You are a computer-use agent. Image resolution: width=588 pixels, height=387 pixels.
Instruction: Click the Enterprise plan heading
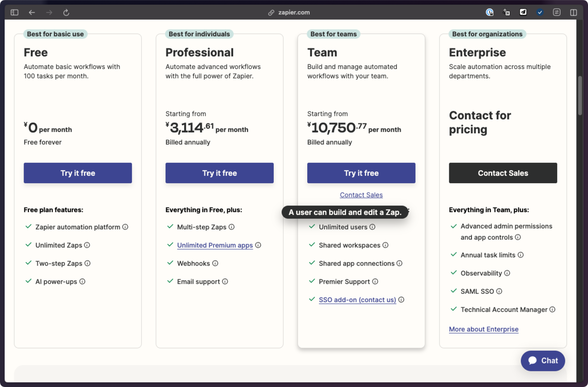click(x=477, y=52)
